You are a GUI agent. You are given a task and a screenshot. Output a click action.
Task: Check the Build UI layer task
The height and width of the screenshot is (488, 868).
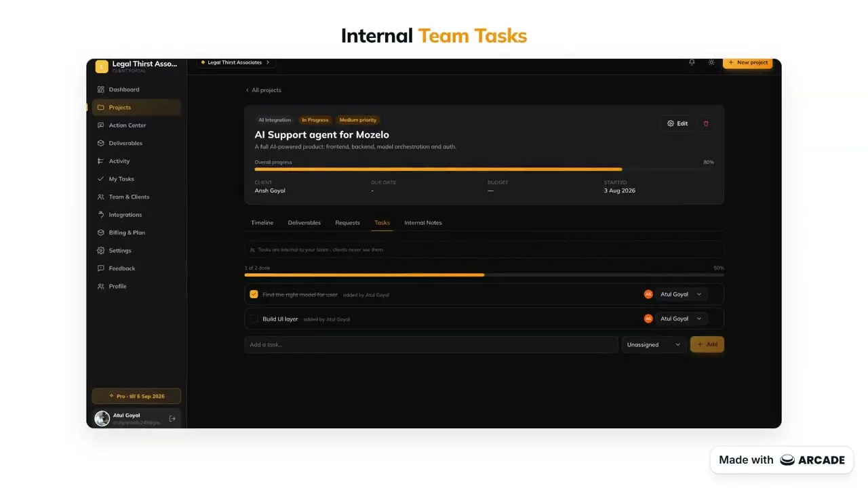tap(254, 319)
